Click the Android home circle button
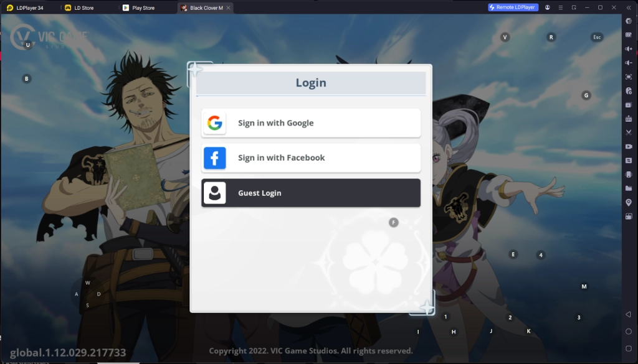 pyautogui.click(x=629, y=332)
